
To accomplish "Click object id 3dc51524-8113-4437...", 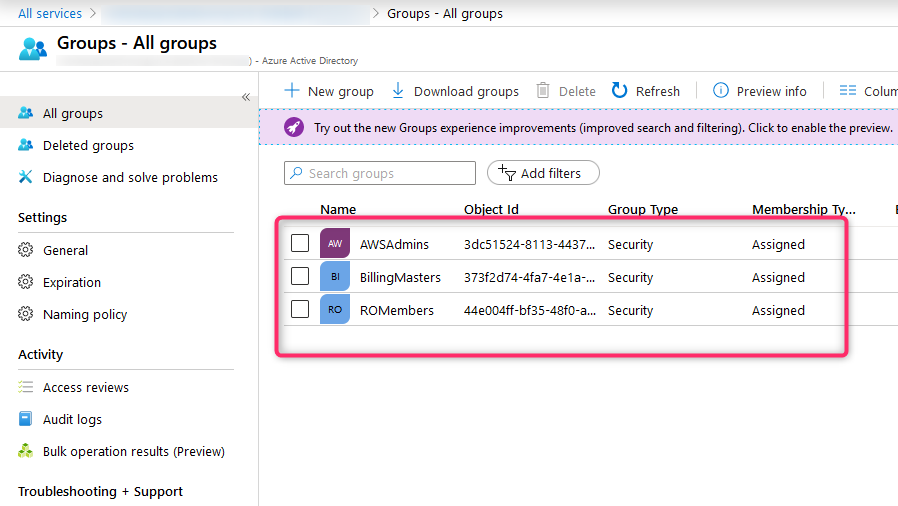I will [529, 244].
